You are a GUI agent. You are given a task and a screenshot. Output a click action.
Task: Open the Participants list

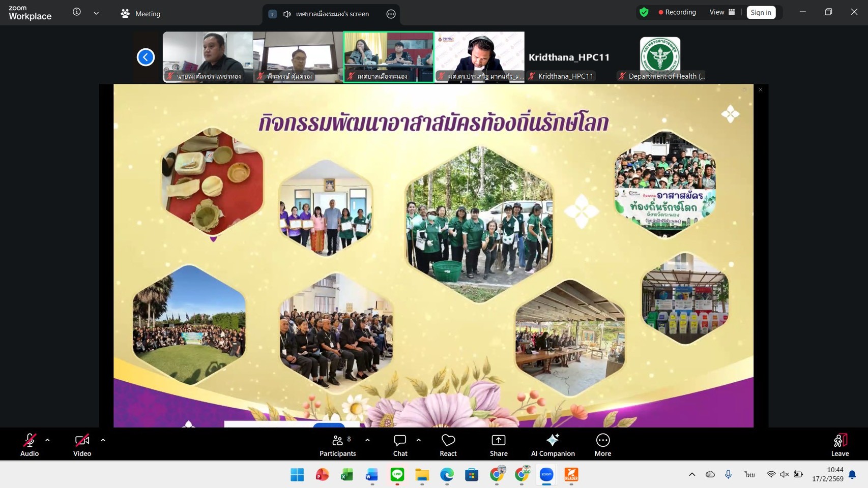click(x=337, y=445)
